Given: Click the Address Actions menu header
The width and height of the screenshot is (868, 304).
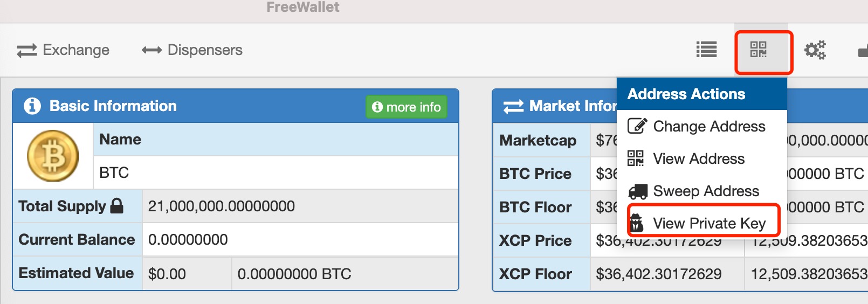Looking at the screenshot, I should point(701,94).
